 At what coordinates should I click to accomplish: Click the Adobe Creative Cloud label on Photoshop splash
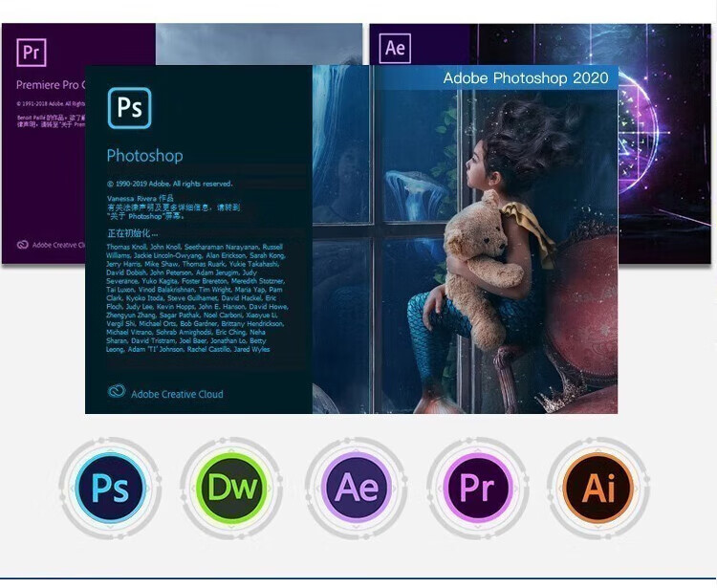coord(177,394)
